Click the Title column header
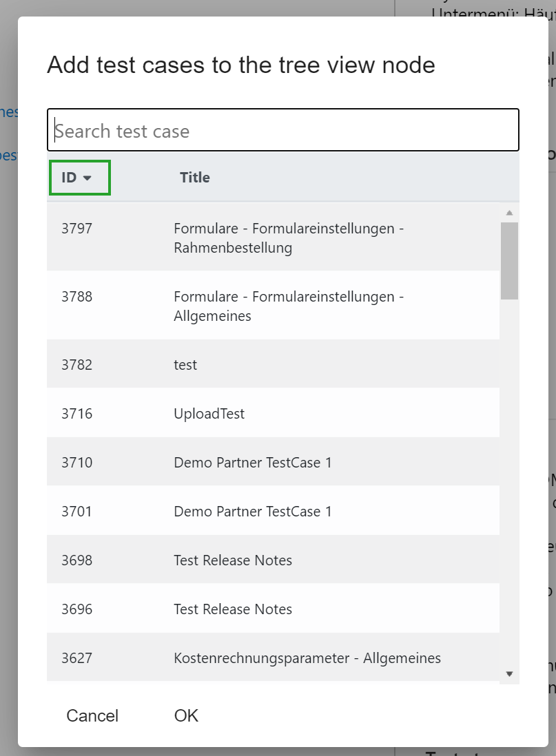 click(194, 178)
